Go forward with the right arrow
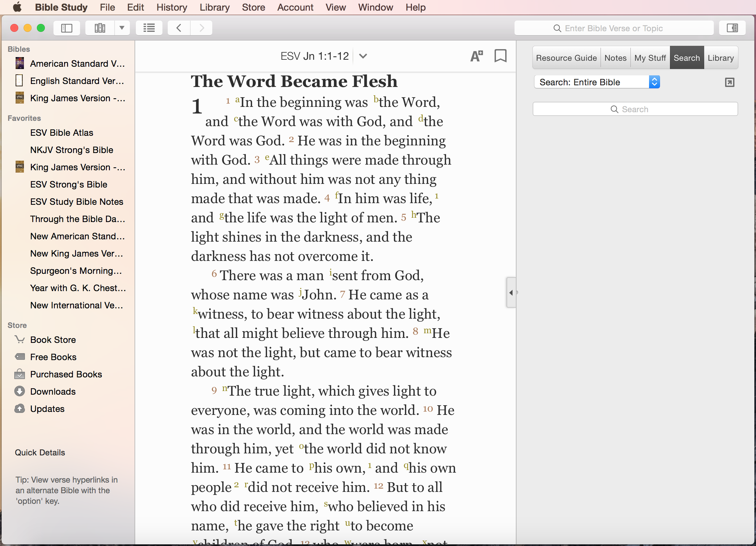 [x=201, y=28]
